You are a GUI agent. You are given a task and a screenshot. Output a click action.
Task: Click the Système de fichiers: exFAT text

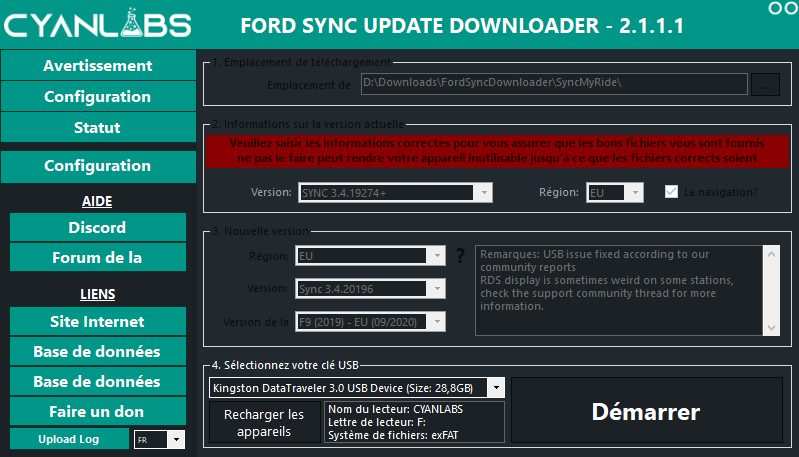[x=393, y=435]
